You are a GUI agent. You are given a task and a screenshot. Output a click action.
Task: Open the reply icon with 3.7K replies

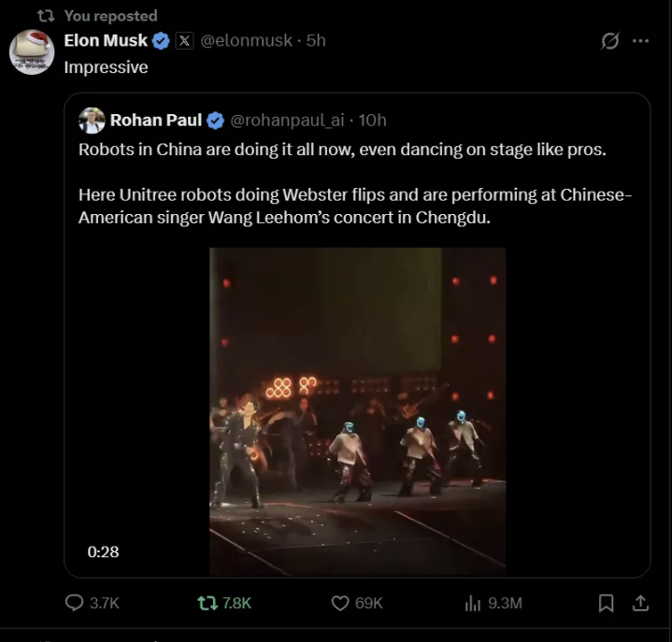coord(75,603)
